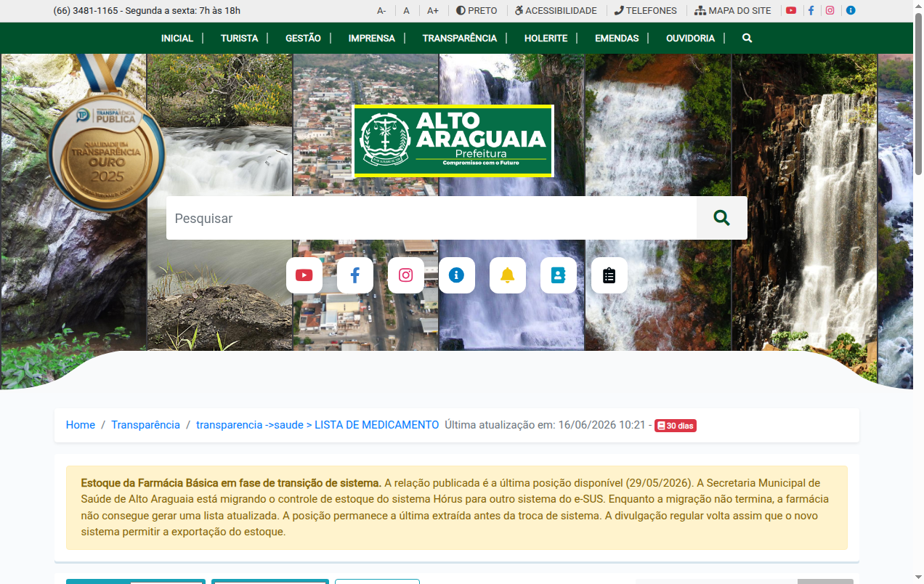
Task: Go to Home breadcrumb
Action: pos(81,425)
